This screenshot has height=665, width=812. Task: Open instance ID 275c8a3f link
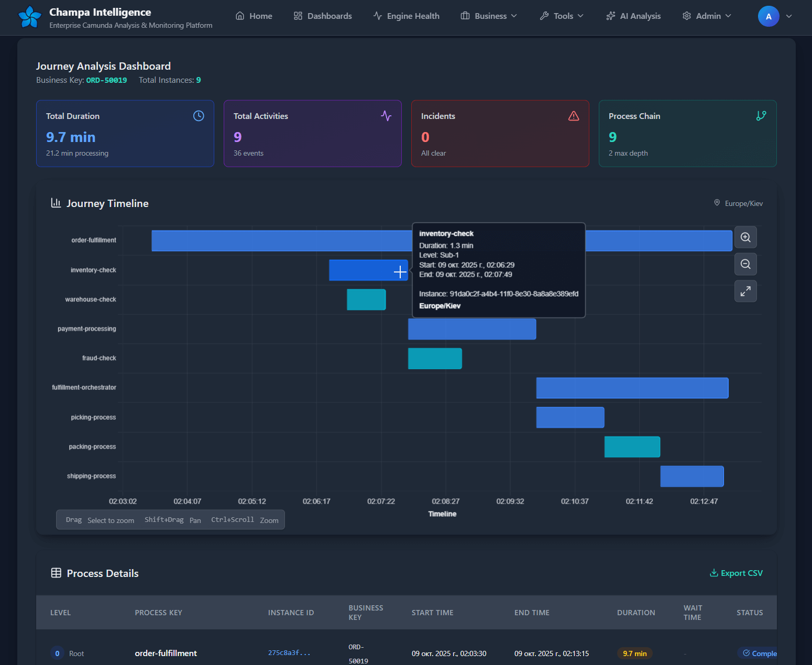click(x=289, y=652)
